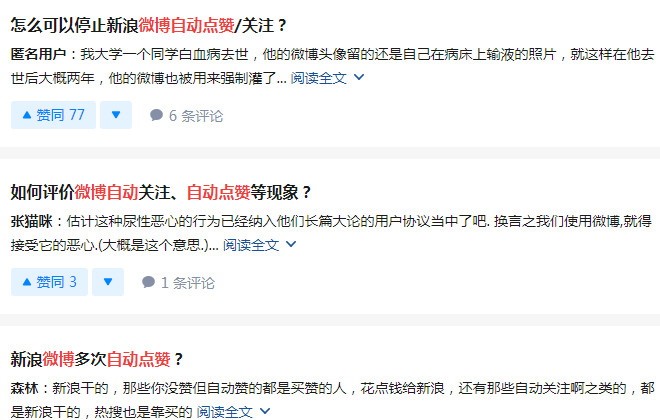This screenshot has height=420, width=660.
Task: Click 匿名用户 author label
Action: click(38, 54)
